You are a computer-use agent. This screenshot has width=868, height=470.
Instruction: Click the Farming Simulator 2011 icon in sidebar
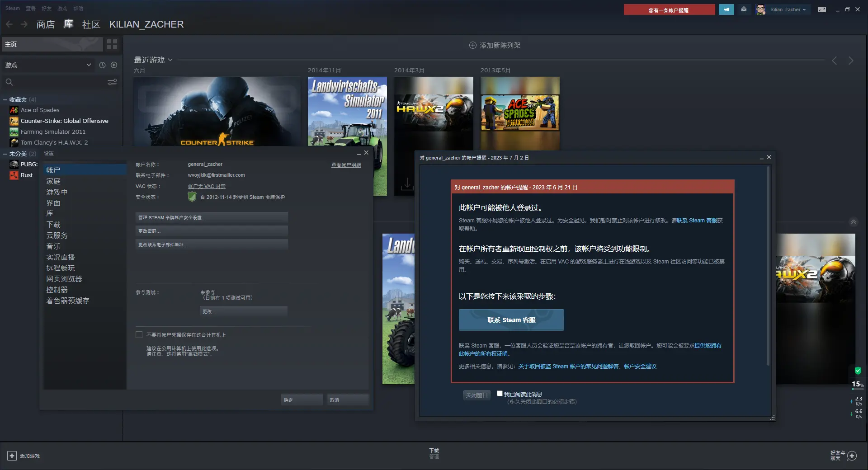[14, 132]
